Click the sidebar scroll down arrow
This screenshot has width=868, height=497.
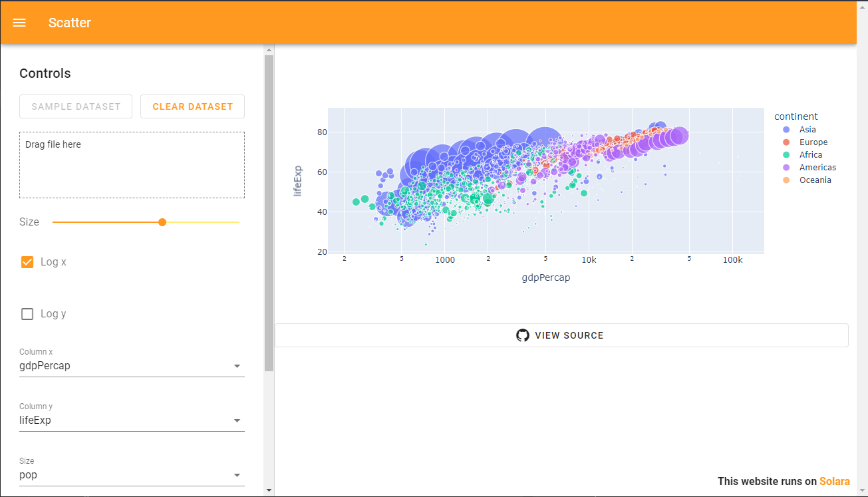pyautogui.click(x=269, y=490)
